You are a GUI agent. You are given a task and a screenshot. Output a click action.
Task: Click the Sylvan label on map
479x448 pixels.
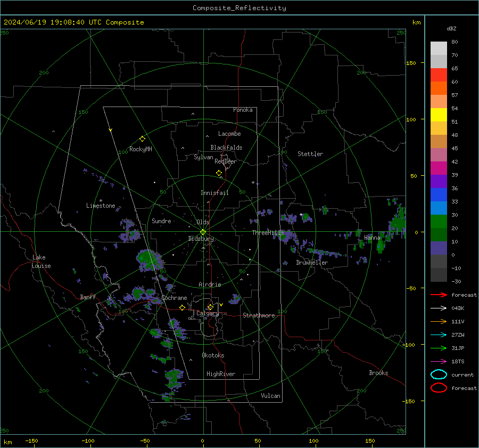coord(203,157)
